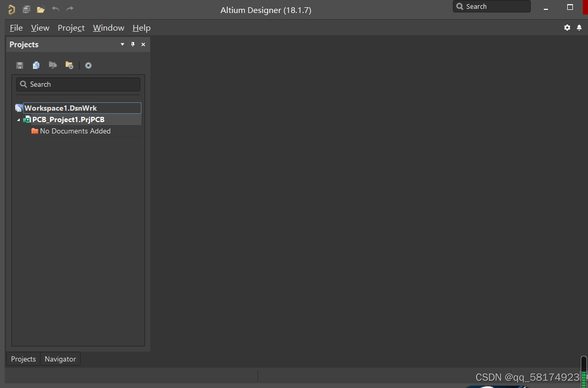Open the File menu
Image resolution: width=588 pixels, height=388 pixels.
(16, 28)
